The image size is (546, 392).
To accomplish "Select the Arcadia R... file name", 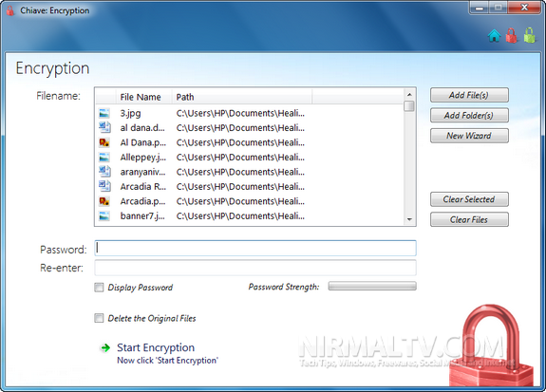I will pyautogui.click(x=143, y=187).
